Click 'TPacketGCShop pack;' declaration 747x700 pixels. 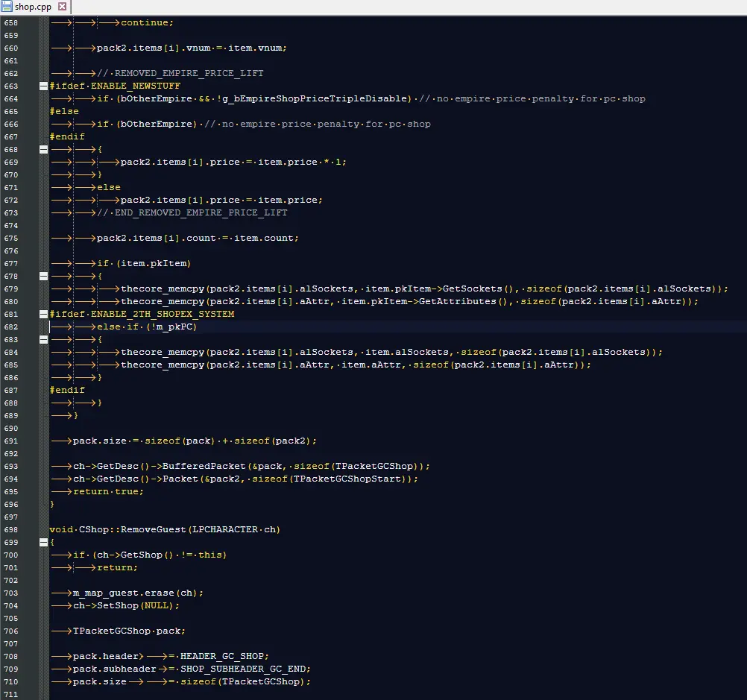pyautogui.click(x=129, y=631)
